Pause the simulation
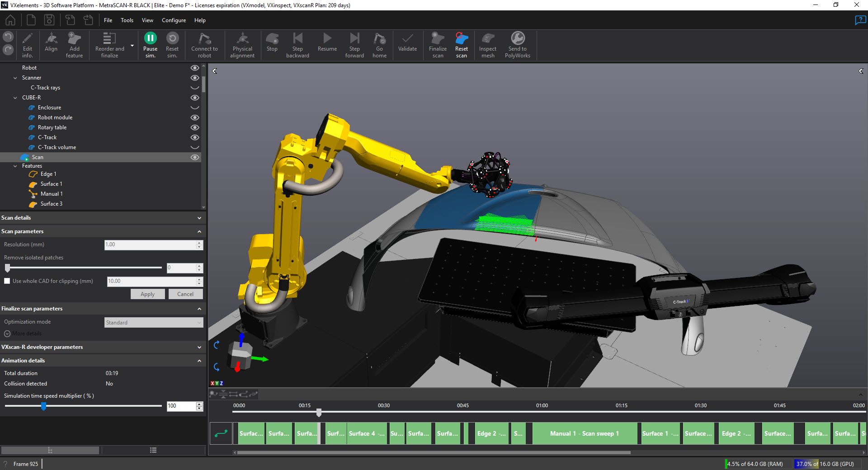The width and height of the screenshot is (868, 470). [150, 45]
